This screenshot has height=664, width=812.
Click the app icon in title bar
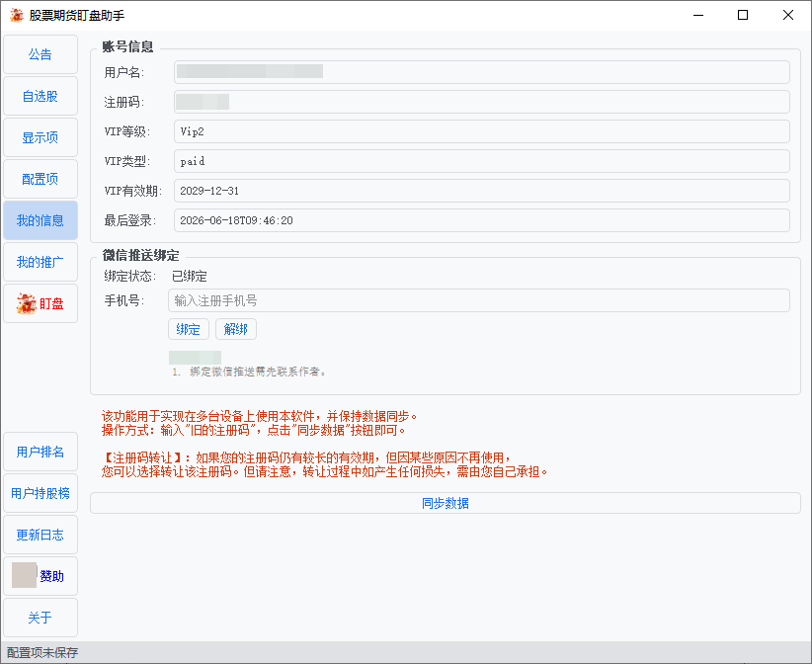click(17, 15)
